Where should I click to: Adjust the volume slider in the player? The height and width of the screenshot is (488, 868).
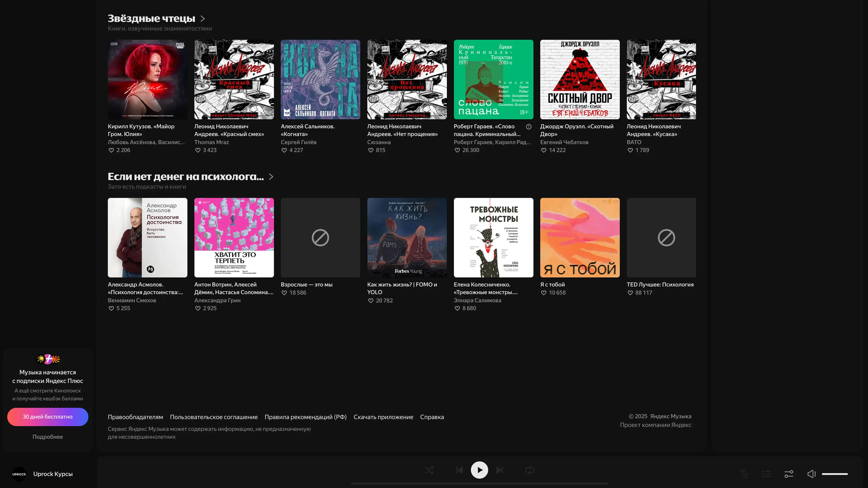coord(835,474)
